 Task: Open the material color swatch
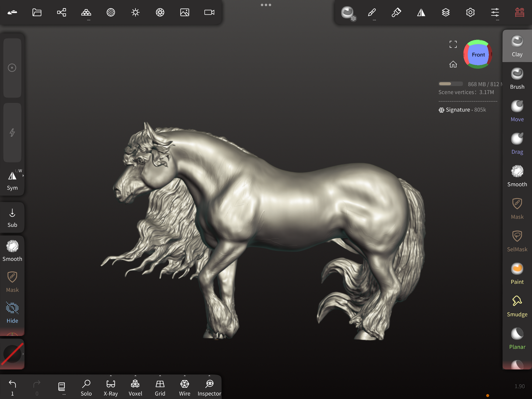12,354
